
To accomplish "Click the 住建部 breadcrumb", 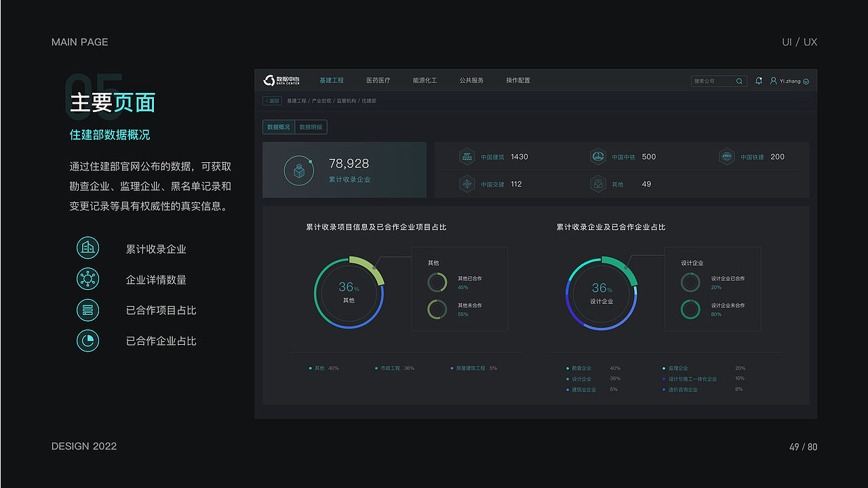I will click(369, 101).
